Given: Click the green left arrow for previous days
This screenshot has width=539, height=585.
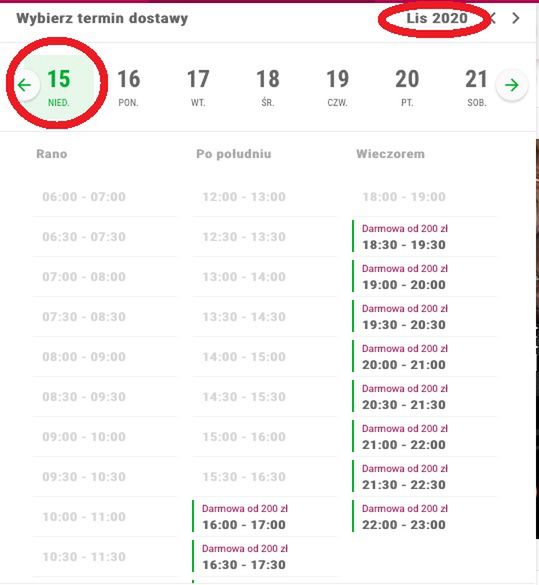Looking at the screenshot, I should pos(25,85).
